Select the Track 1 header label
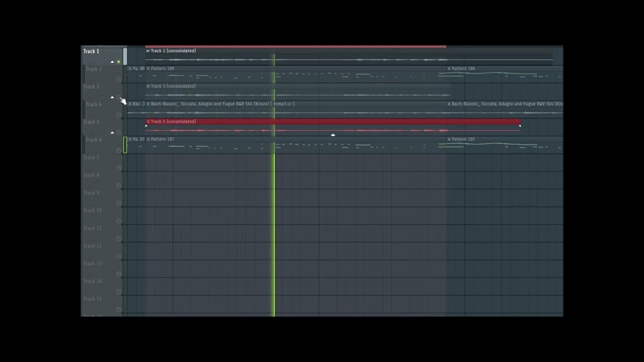This screenshot has height=362, width=644. point(91,51)
